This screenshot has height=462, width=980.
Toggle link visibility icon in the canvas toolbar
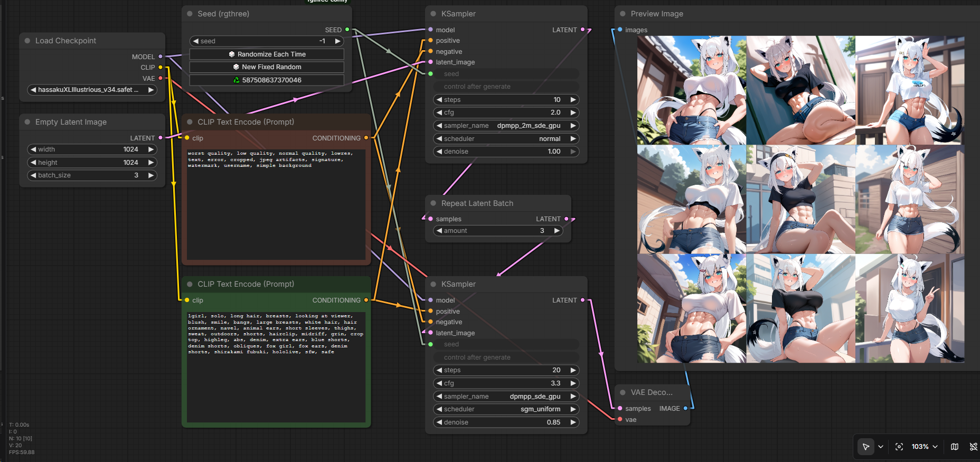coord(973,447)
